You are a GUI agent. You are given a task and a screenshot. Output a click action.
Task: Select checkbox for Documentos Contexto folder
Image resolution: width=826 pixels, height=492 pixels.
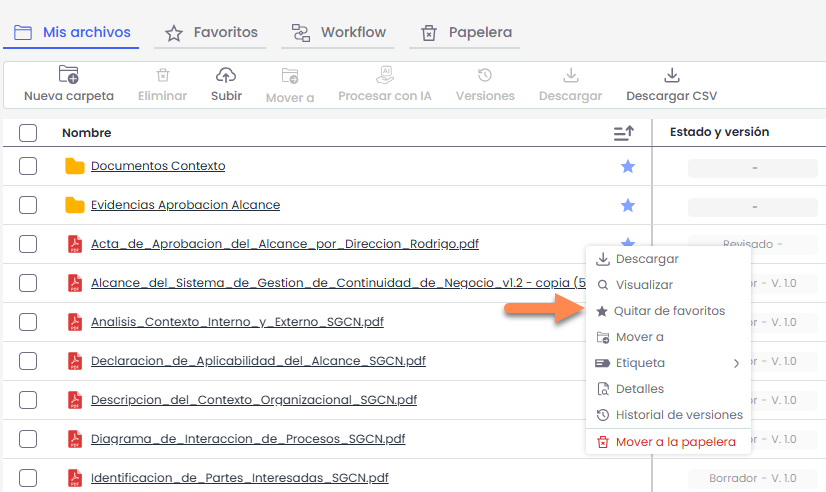[x=28, y=167]
